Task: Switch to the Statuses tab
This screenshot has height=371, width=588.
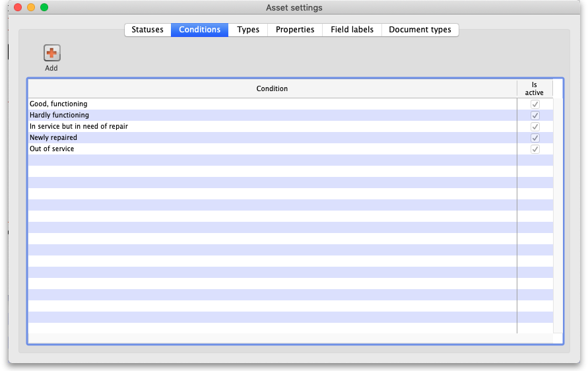Action: (147, 30)
